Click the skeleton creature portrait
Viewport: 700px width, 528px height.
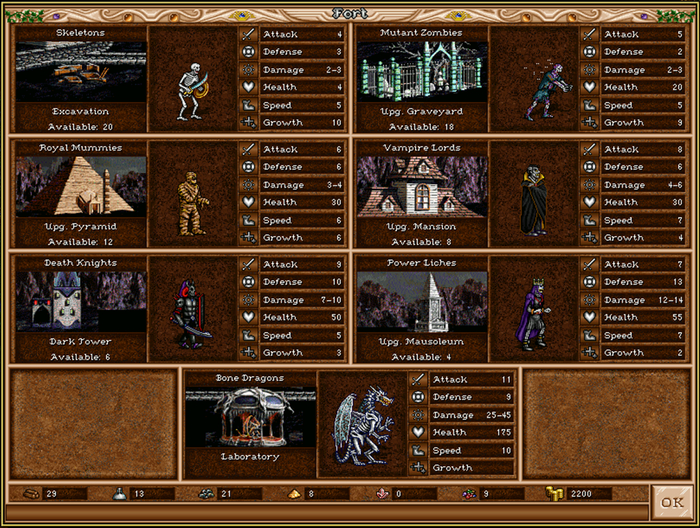[192, 91]
